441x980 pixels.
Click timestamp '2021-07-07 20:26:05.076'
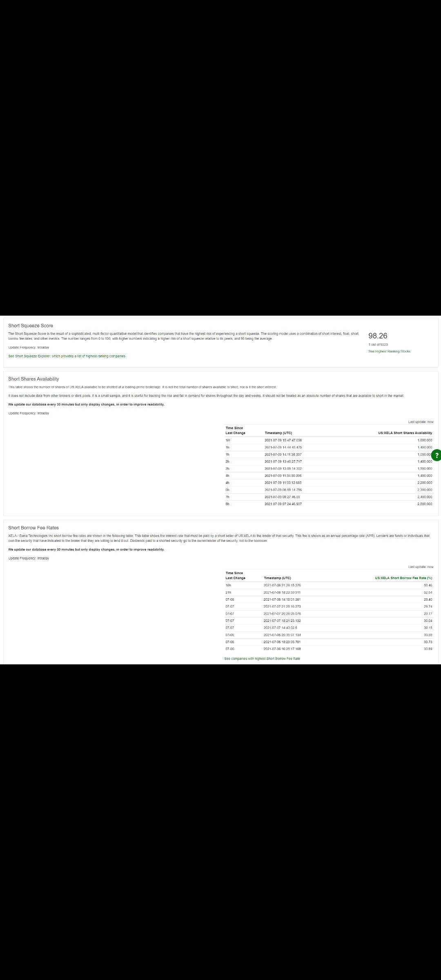pos(282,614)
